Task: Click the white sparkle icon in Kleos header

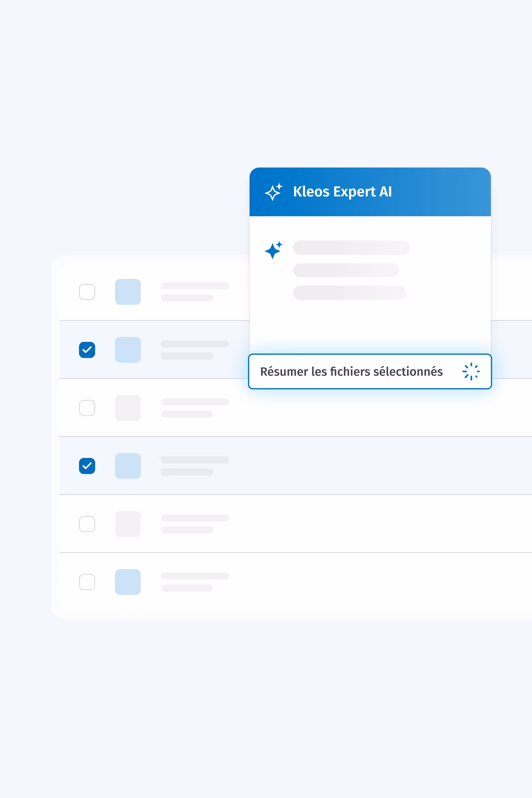Action: [x=273, y=192]
